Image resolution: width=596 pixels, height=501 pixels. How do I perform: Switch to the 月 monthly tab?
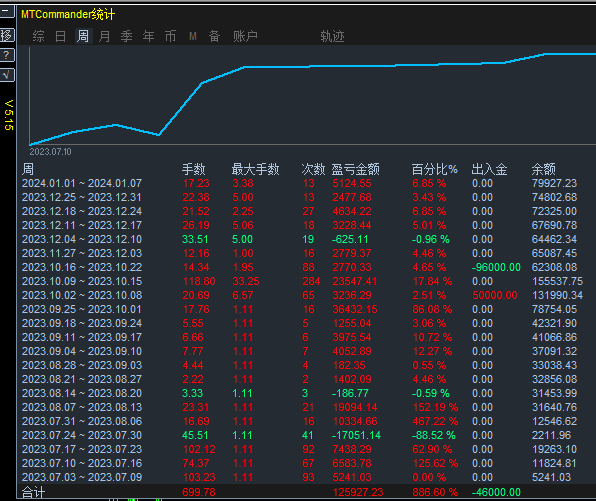[104, 36]
